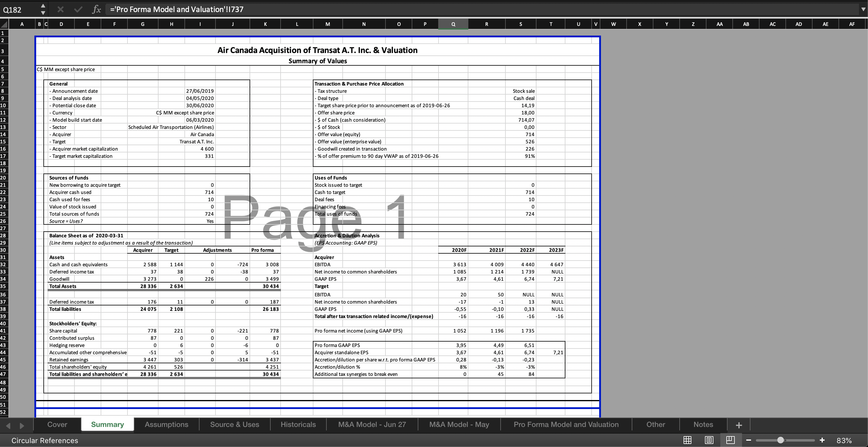This screenshot has width=868, height=447.
Task: Select Total Assets pro forma 30 434
Action: 265,286
